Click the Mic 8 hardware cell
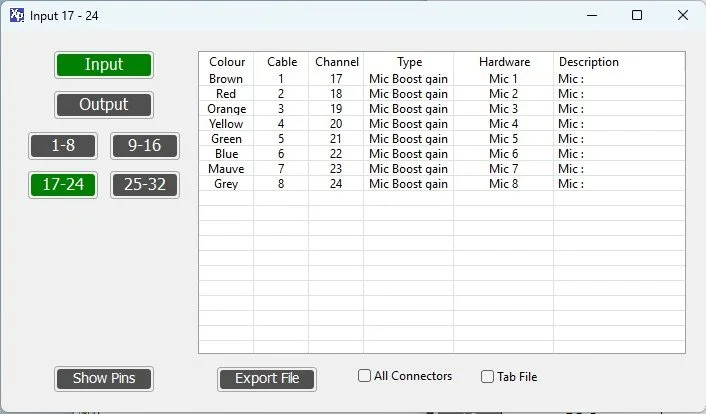The height and width of the screenshot is (414, 706). (x=503, y=184)
